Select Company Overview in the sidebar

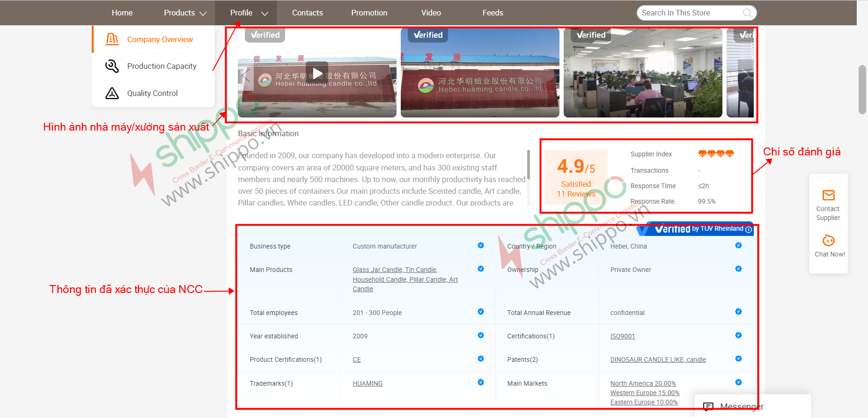[160, 39]
